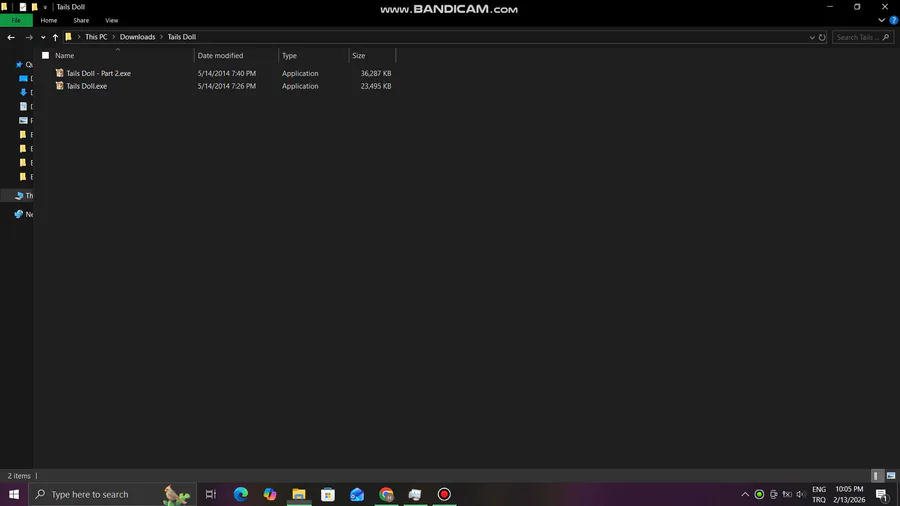The height and width of the screenshot is (506, 900).
Task: Open the Share ribbon tab
Action: pyautogui.click(x=81, y=20)
